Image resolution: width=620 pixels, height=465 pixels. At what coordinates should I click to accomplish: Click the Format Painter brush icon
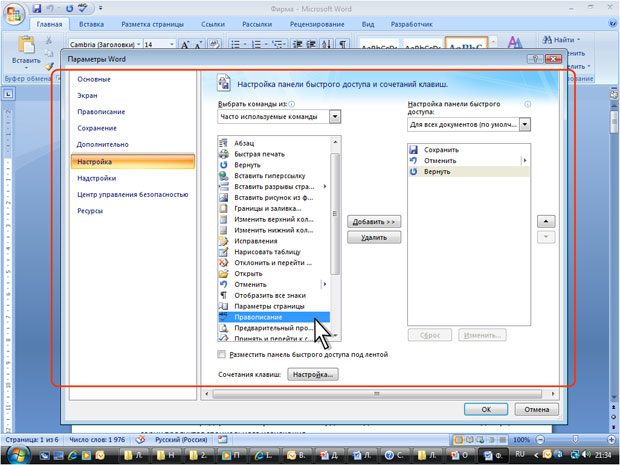tap(49, 66)
